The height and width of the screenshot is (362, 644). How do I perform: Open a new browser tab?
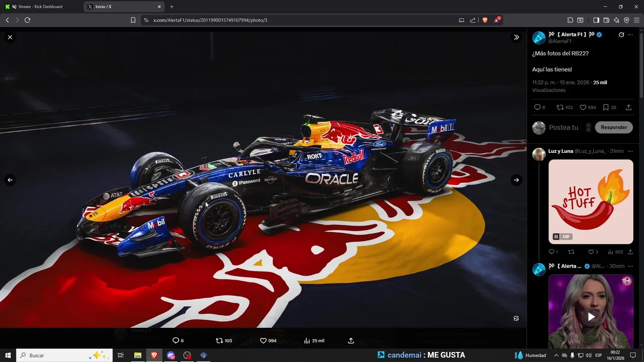tap(172, 7)
